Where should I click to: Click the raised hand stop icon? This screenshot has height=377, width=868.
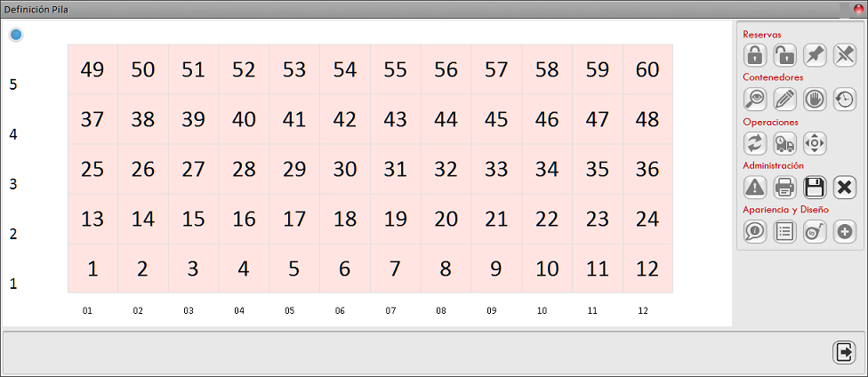pyautogui.click(x=815, y=99)
